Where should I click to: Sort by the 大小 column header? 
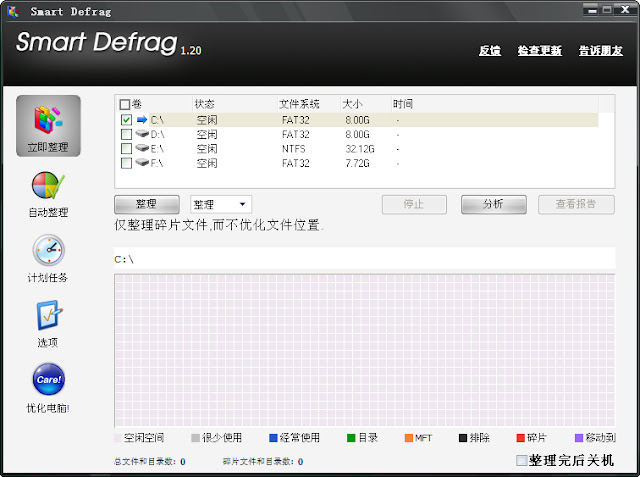coord(352,104)
